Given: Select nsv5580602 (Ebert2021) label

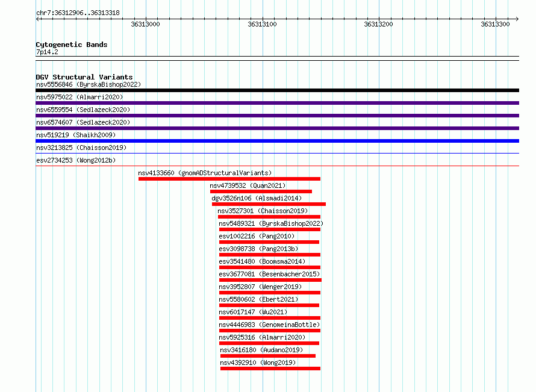Looking at the screenshot, I should (x=258, y=299).
